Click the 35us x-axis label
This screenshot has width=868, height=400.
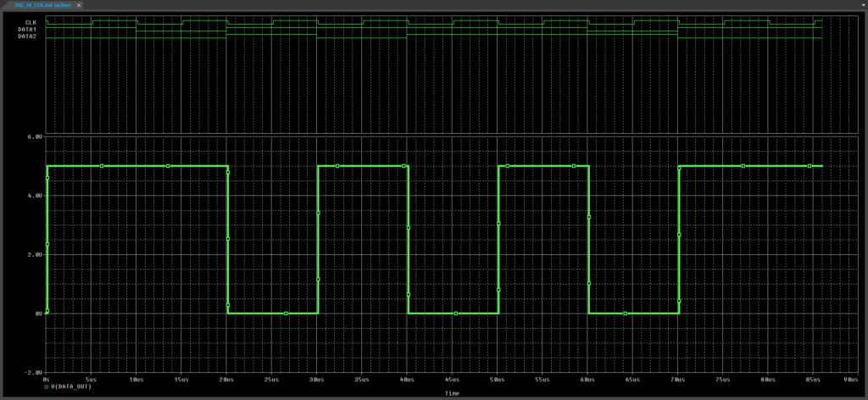[362, 380]
